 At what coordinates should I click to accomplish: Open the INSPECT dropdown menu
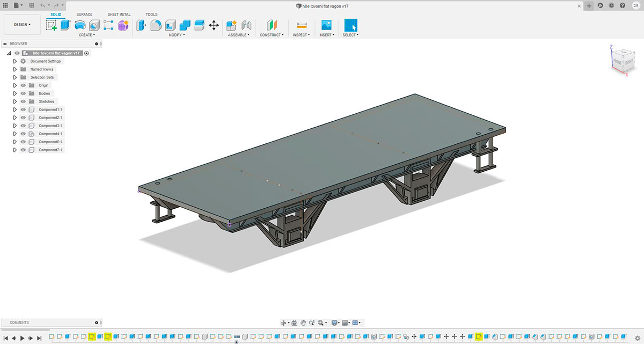(301, 35)
